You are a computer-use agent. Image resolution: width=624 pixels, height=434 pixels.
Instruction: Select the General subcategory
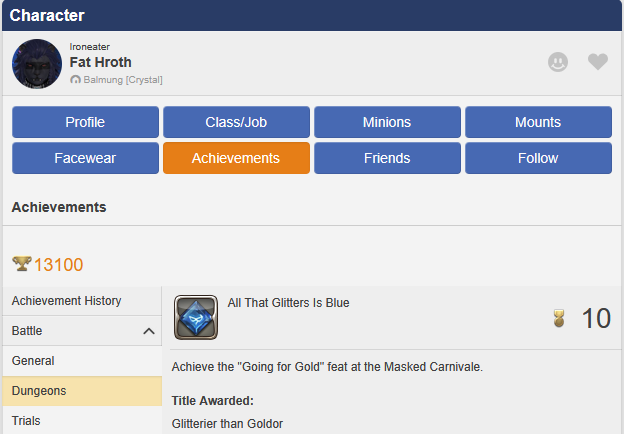[82, 361]
